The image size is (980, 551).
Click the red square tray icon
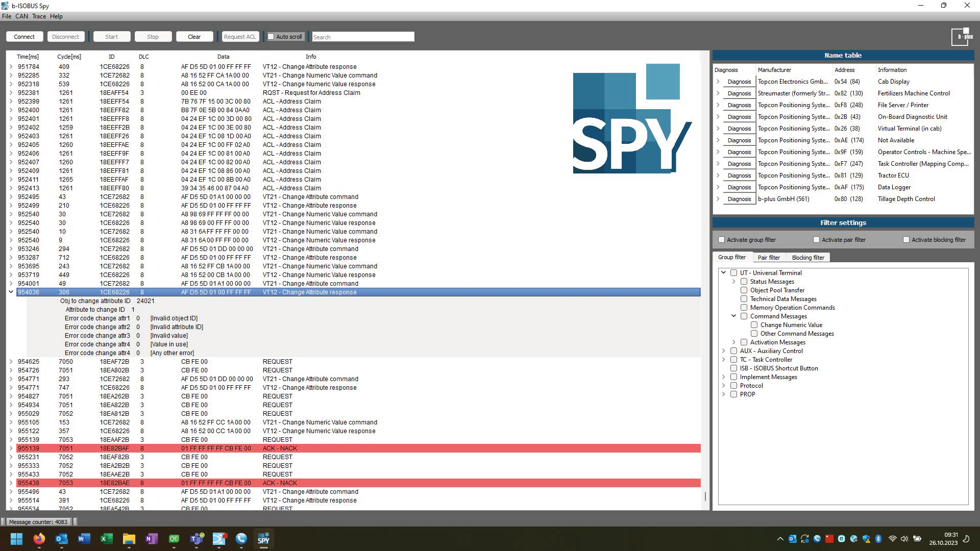click(x=829, y=539)
